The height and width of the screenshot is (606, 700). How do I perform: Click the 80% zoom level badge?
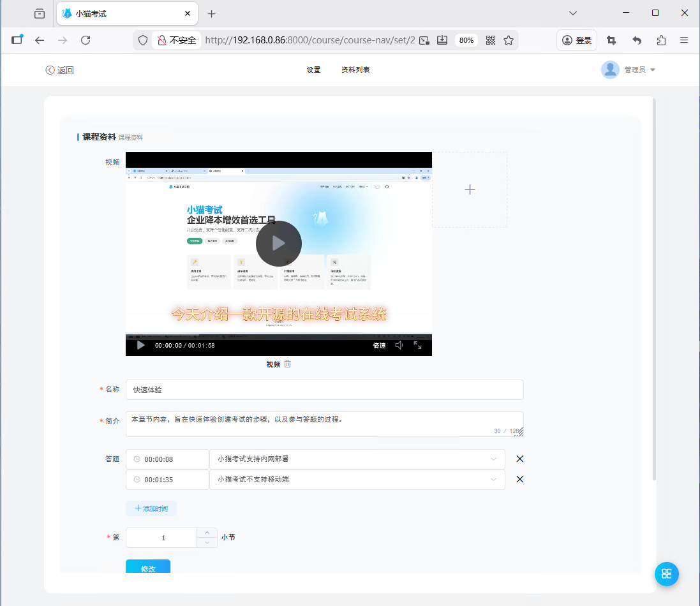[x=466, y=40]
